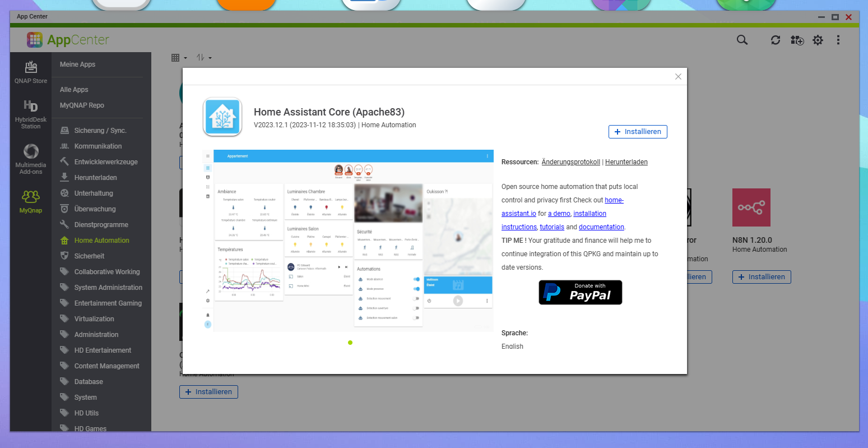Open MyQNAP Repo category
Viewport: 868px width, 448px height.
pyautogui.click(x=82, y=105)
